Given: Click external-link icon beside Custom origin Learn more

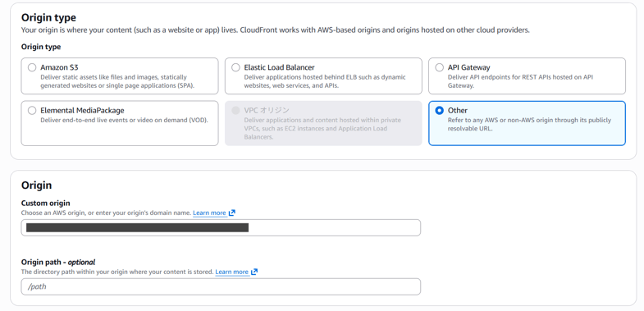Looking at the screenshot, I should coord(232,213).
